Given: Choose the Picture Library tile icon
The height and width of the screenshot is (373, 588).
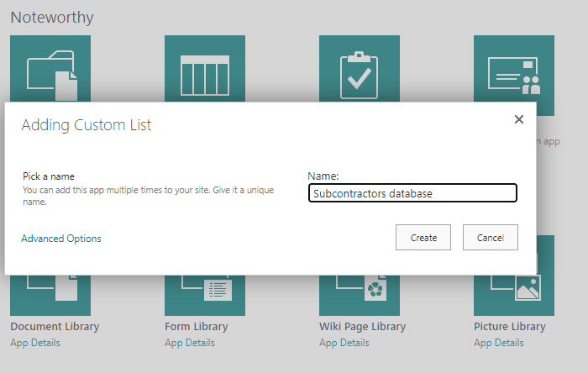Looking at the screenshot, I should point(514,295).
